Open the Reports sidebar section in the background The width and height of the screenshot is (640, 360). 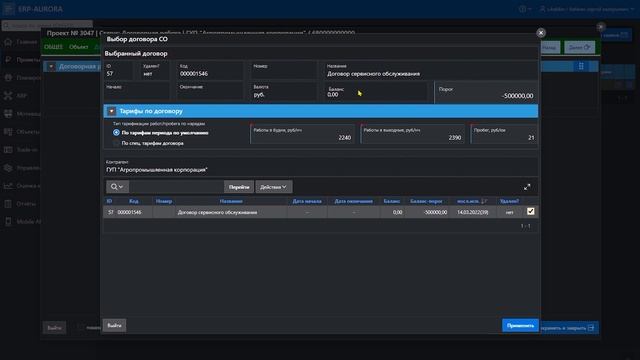(x=21, y=203)
